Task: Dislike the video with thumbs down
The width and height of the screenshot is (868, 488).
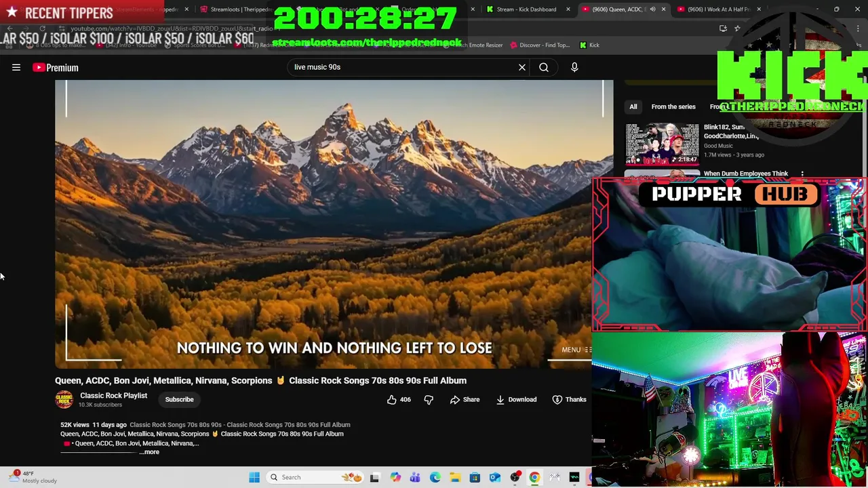Action: (429, 399)
